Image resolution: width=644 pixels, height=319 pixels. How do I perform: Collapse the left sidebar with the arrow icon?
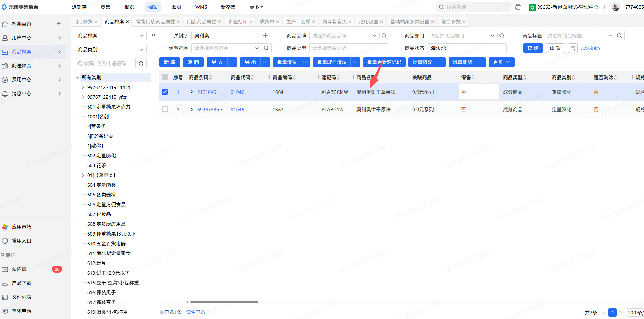[x=59, y=24]
